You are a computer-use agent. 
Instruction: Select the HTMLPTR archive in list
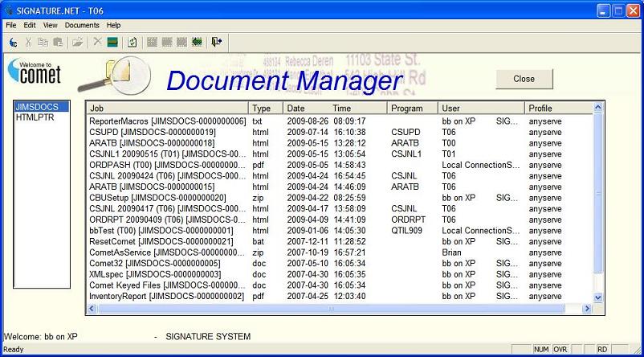(42, 117)
